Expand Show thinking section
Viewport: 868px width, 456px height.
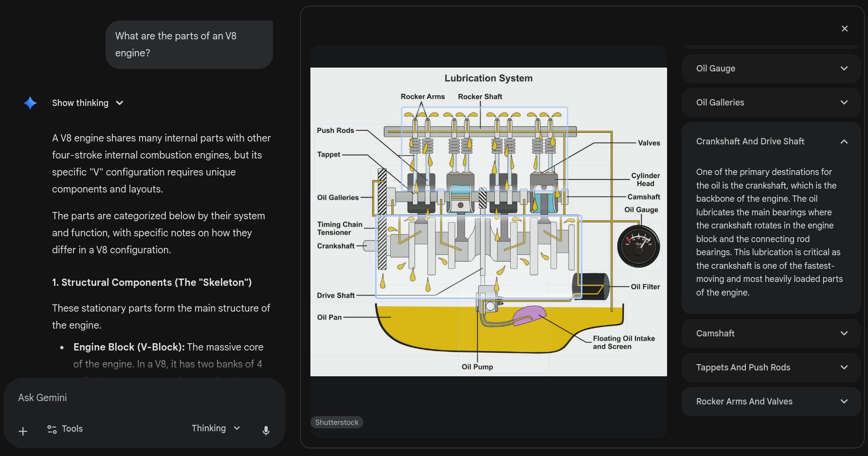(88, 103)
